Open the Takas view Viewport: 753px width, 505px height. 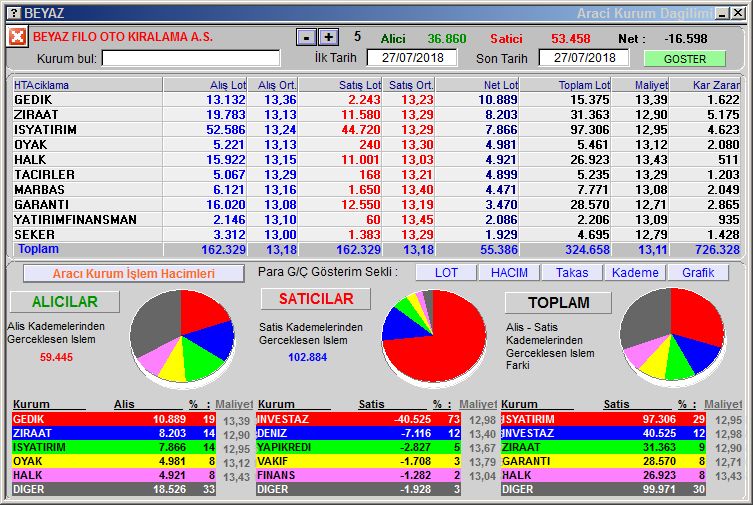[572, 273]
